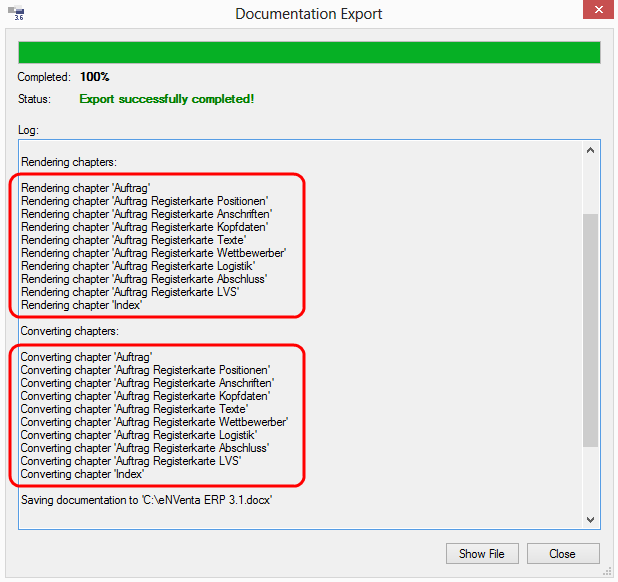Click the 'Export successfully completed!' status text
The image size is (618, 582).
click(167, 99)
